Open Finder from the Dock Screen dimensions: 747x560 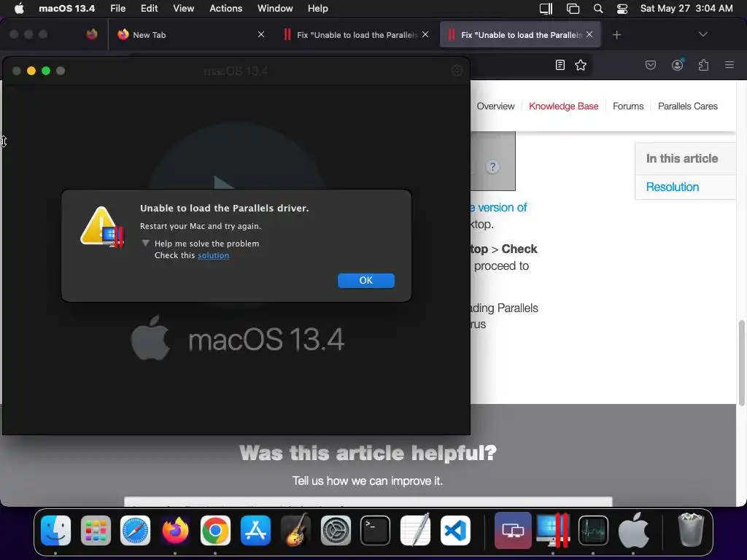tap(55, 531)
